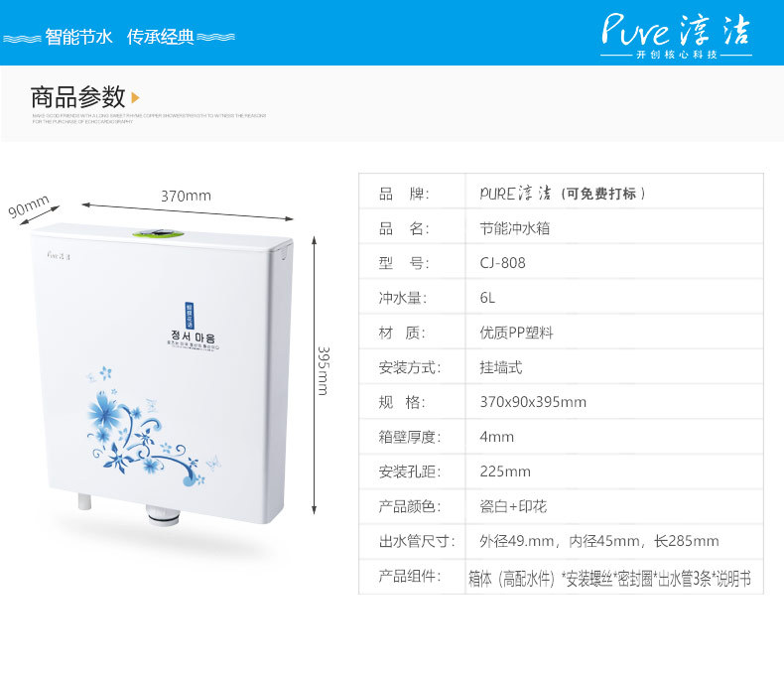The height and width of the screenshot is (675, 784).
Task: Click the Pure 淳洁 brand logo
Action: coord(676,36)
